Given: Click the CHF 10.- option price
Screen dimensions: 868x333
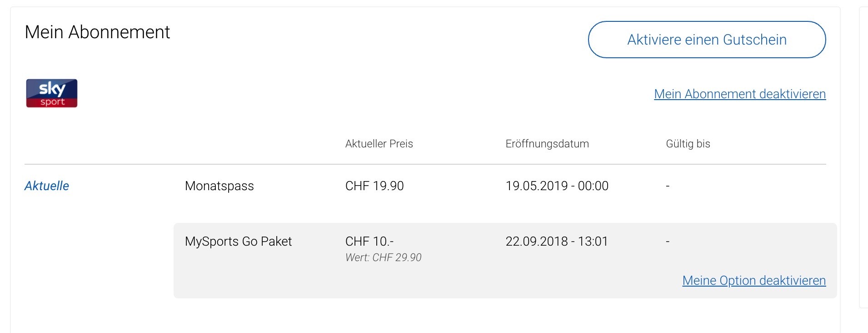Looking at the screenshot, I should [x=369, y=241].
